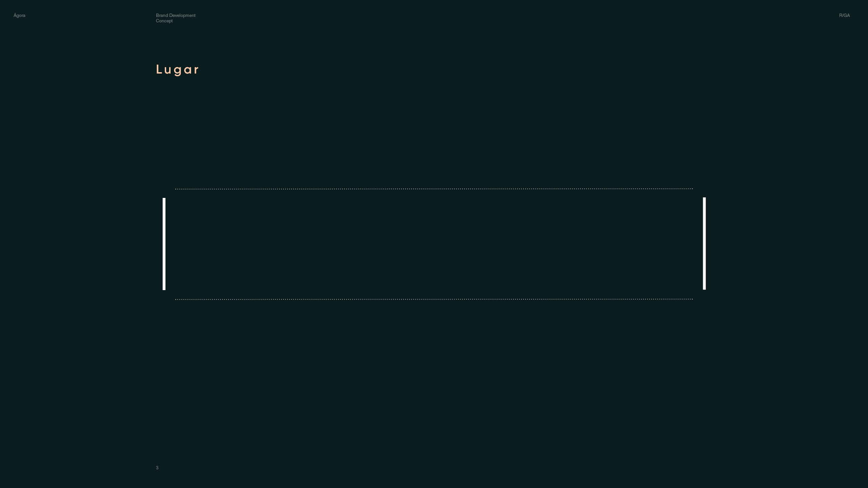Click the bottom end of right white bar
The height and width of the screenshot is (488, 868).
pos(704,288)
